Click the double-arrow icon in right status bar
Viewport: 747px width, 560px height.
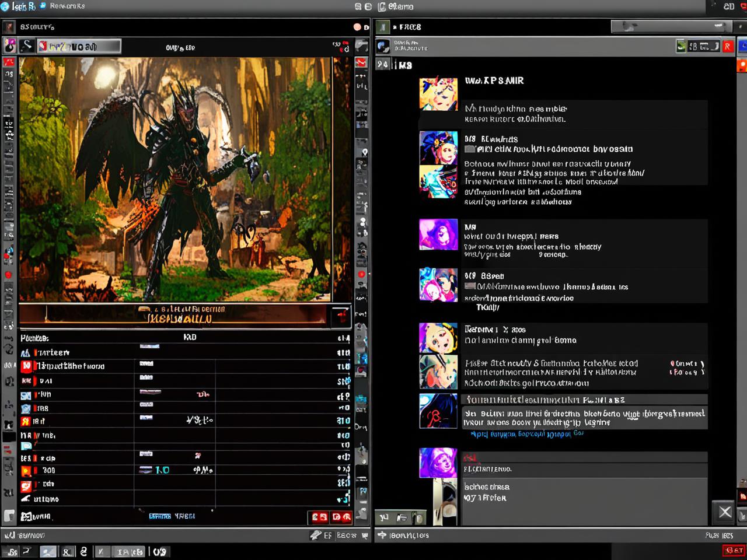pos(382,535)
